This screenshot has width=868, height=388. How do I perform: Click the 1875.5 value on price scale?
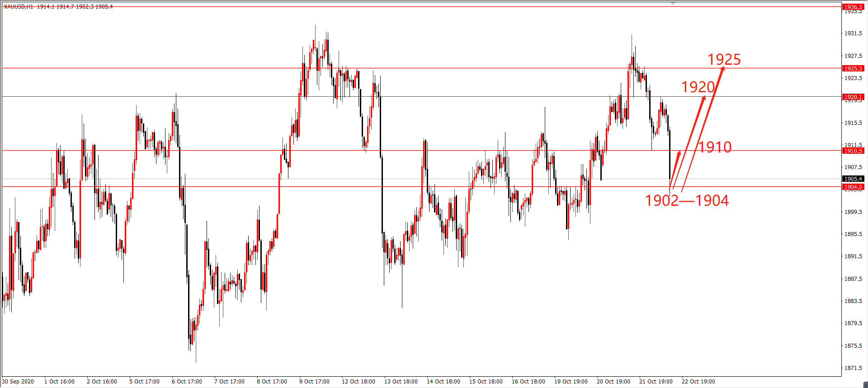(x=854, y=345)
